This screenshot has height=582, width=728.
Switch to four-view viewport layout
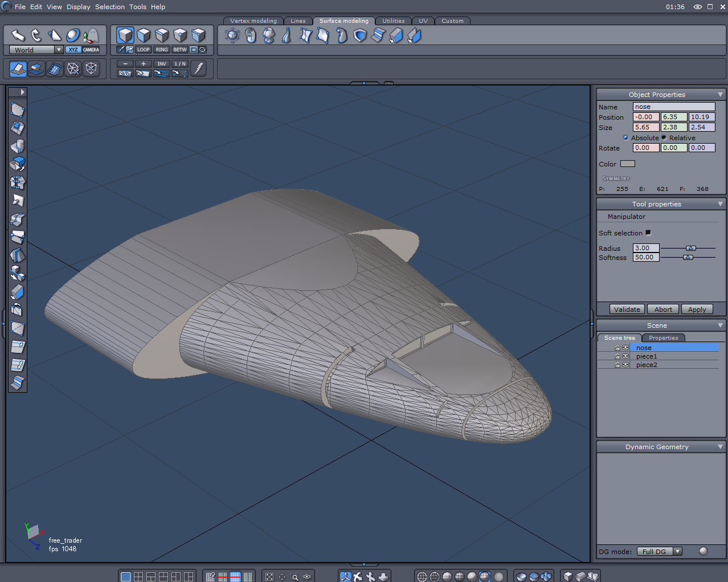click(x=138, y=577)
